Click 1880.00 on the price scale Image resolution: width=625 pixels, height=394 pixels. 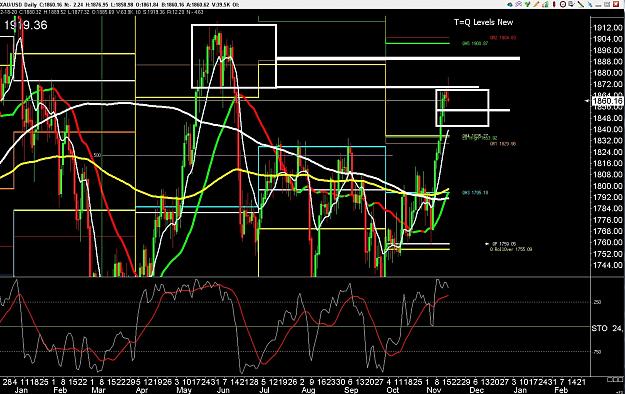(x=608, y=73)
